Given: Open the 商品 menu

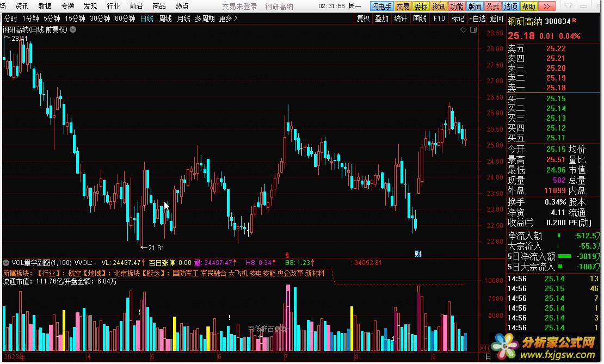Looking at the screenshot, I should 159,6.
